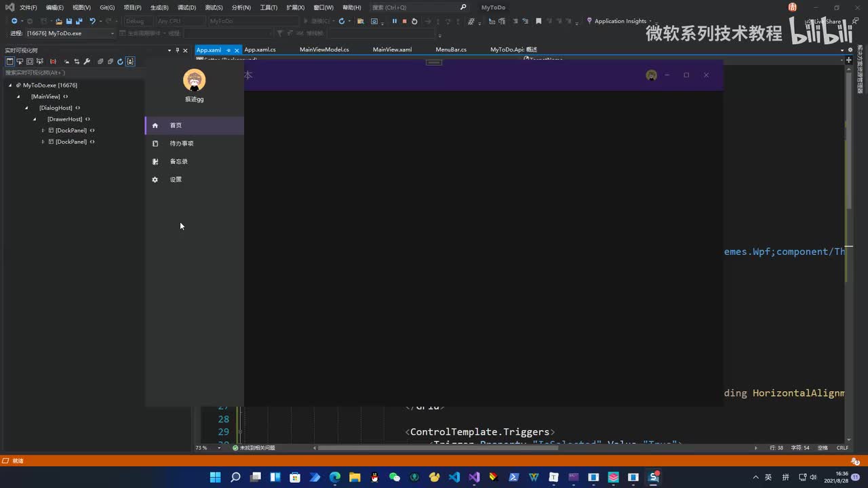The width and height of the screenshot is (868, 488).
Task: Restart the debugging session
Action: click(x=414, y=21)
